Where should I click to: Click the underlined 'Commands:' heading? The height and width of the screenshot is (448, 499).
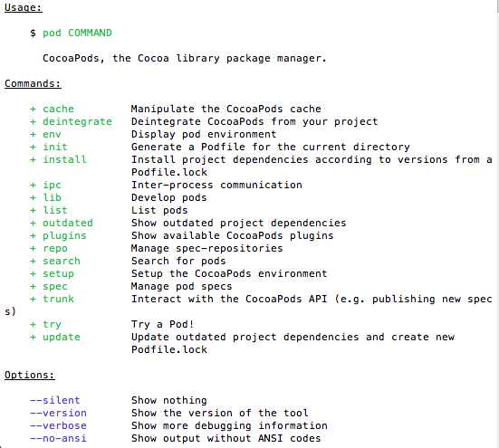point(33,83)
